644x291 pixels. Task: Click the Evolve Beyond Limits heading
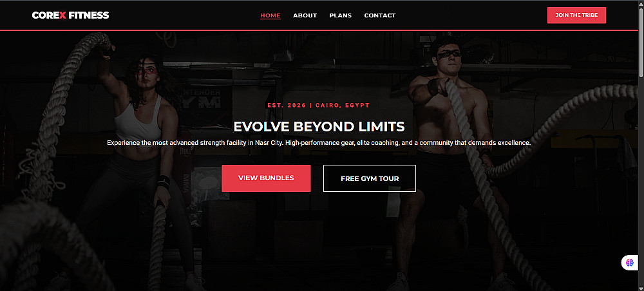click(x=319, y=126)
